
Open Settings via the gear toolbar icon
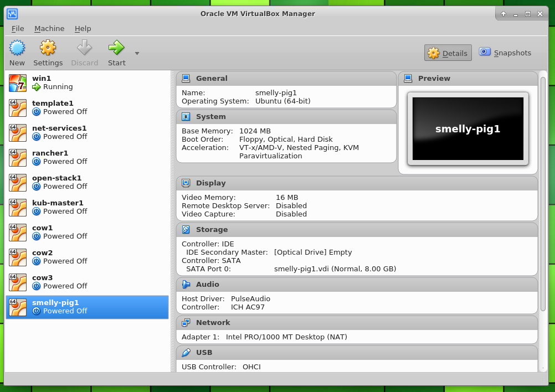(x=48, y=48)
